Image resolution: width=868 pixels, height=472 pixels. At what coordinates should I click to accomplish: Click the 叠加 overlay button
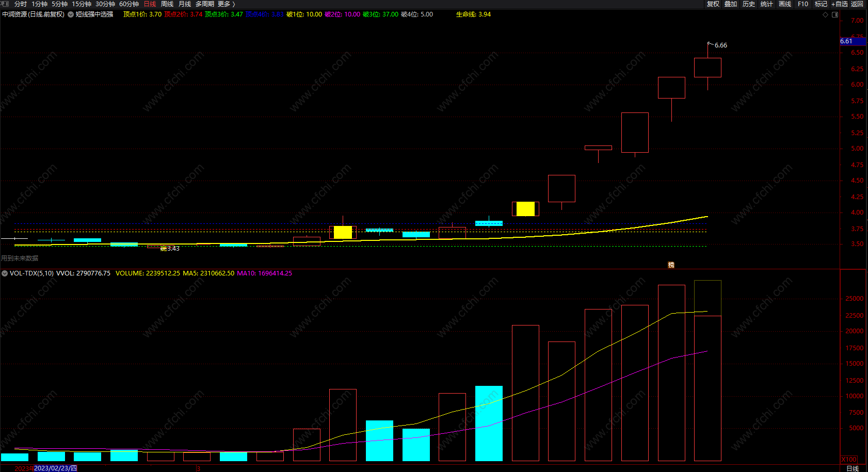731,4
